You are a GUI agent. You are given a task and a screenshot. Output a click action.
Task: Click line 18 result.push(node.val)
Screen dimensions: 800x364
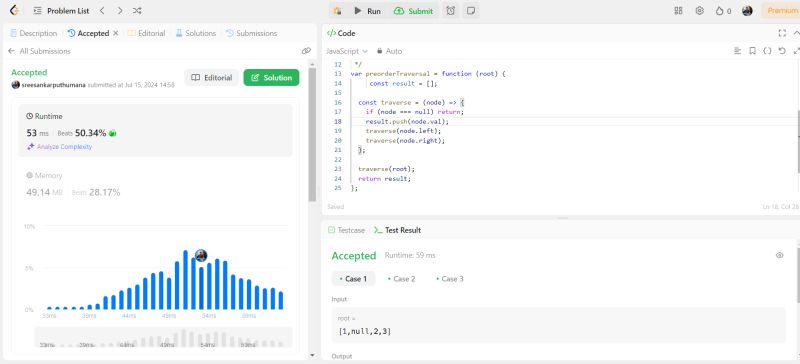(407, 122)
